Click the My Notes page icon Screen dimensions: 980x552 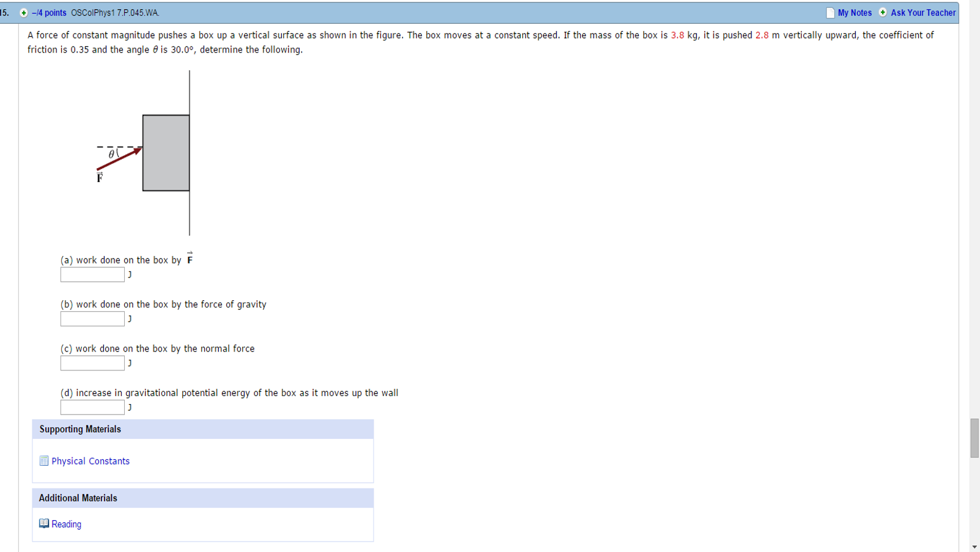[830, 13]
